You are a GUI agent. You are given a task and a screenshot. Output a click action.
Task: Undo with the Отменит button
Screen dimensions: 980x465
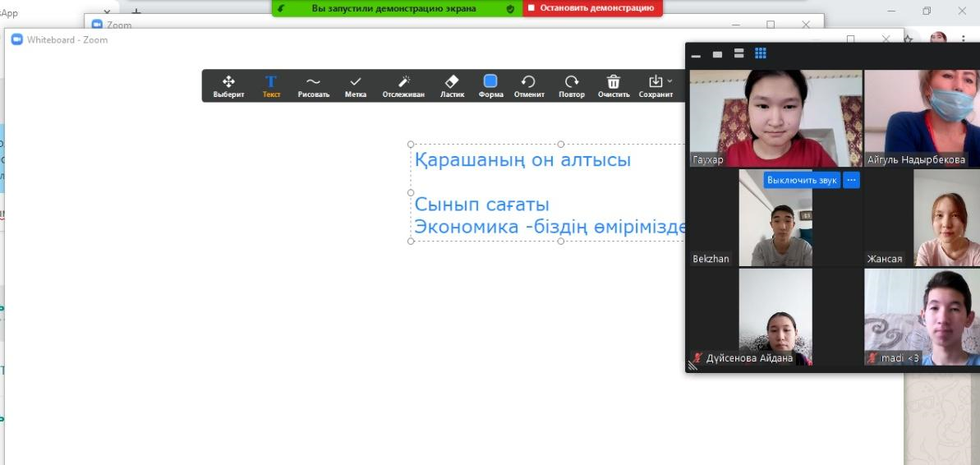529,86
